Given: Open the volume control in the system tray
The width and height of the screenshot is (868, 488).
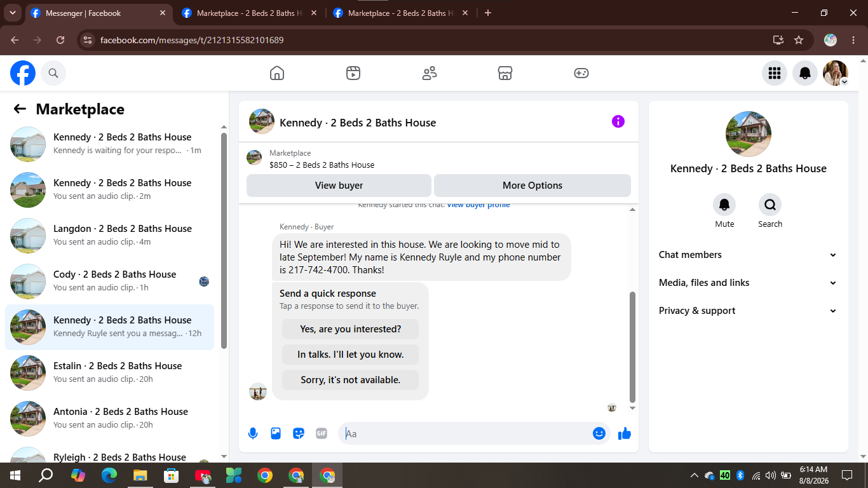Looking at the screenshot, I should [x=771, y=475].
